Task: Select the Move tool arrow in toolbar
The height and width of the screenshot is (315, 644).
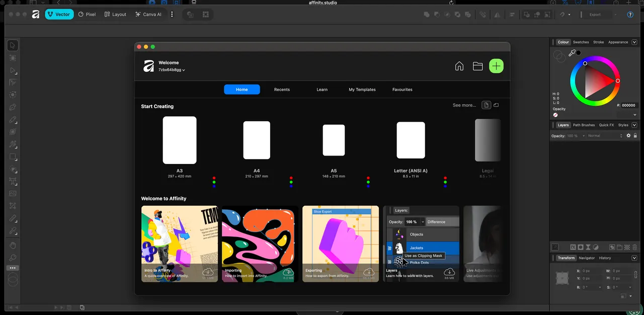Action: [x=13, y=46]
